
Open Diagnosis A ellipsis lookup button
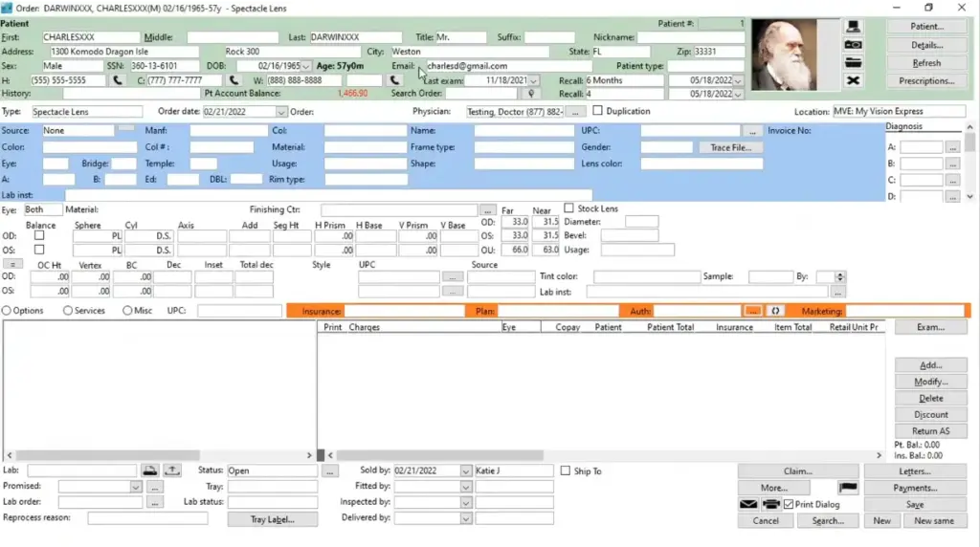[x=952, y=147]
